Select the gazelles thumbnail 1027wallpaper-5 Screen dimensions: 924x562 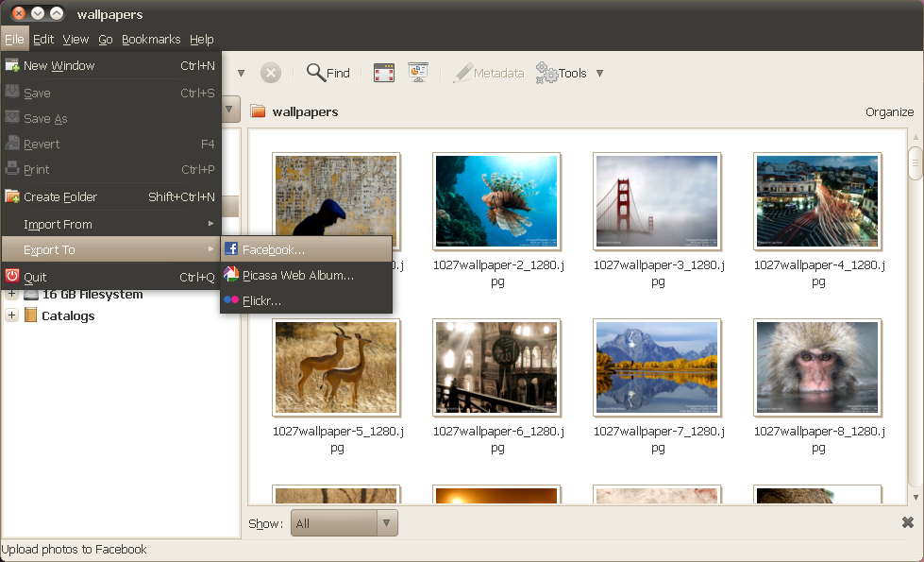coord(336,367)
